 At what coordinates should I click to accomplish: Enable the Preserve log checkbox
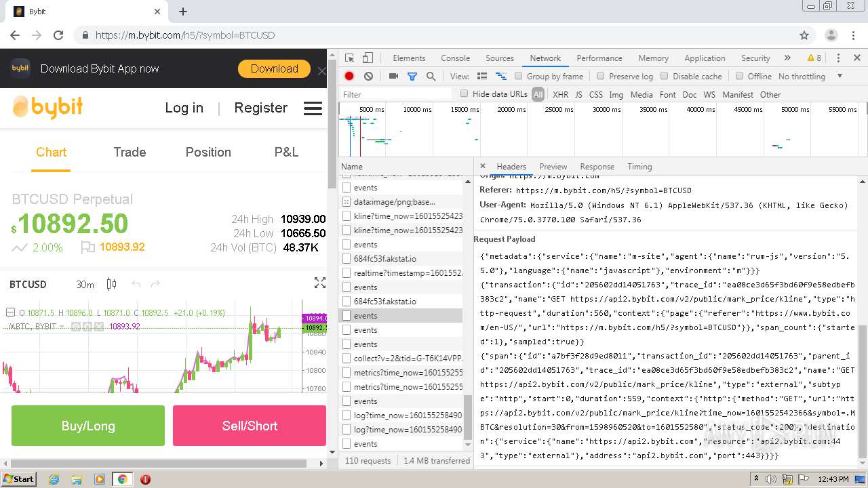601,77
